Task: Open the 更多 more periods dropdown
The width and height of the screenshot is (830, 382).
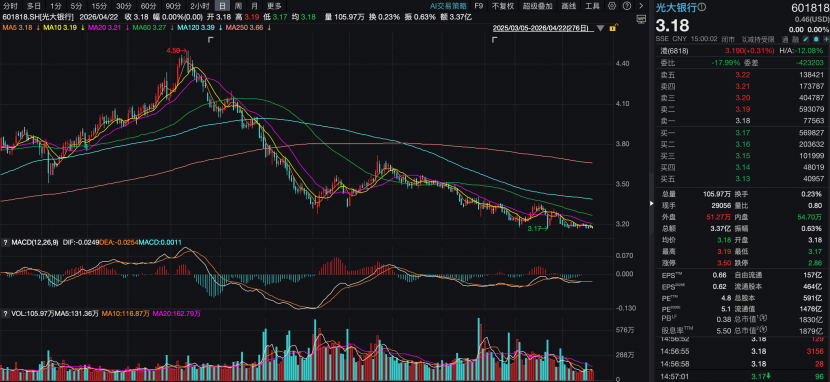Action: point(275,6)
